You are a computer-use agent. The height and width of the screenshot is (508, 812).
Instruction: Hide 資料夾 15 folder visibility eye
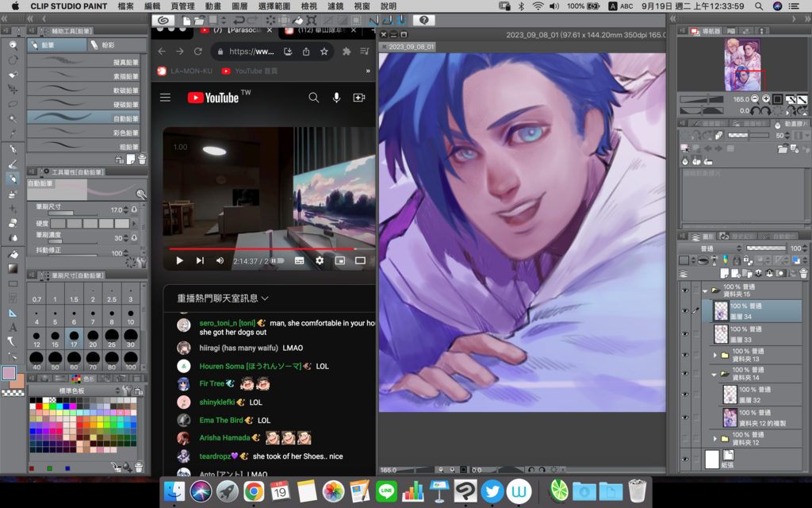click(684, 291)
